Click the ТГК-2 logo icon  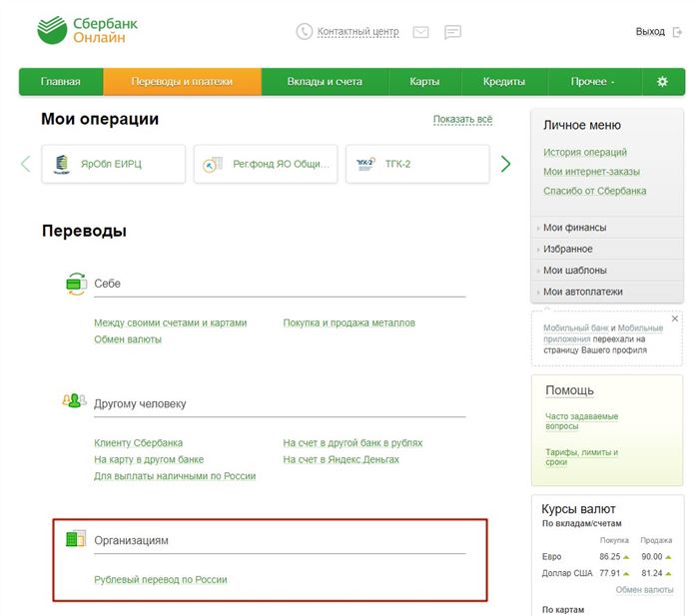365,164
